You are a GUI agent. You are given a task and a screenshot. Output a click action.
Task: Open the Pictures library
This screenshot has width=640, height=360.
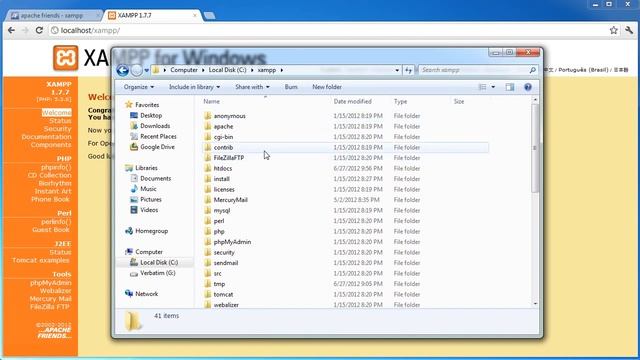tap(151, 200)
